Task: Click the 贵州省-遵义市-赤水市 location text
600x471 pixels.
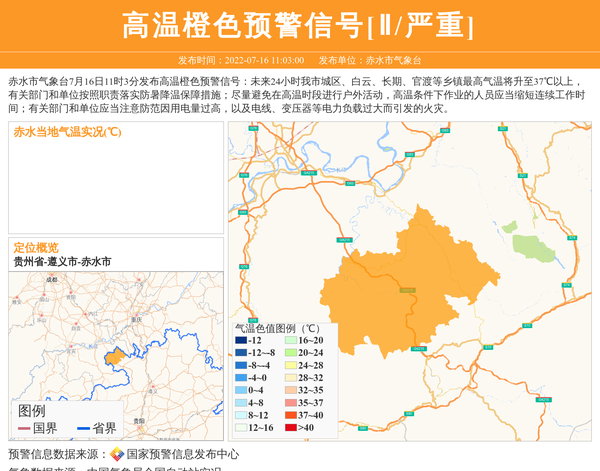Action: (x=62, y=261)
